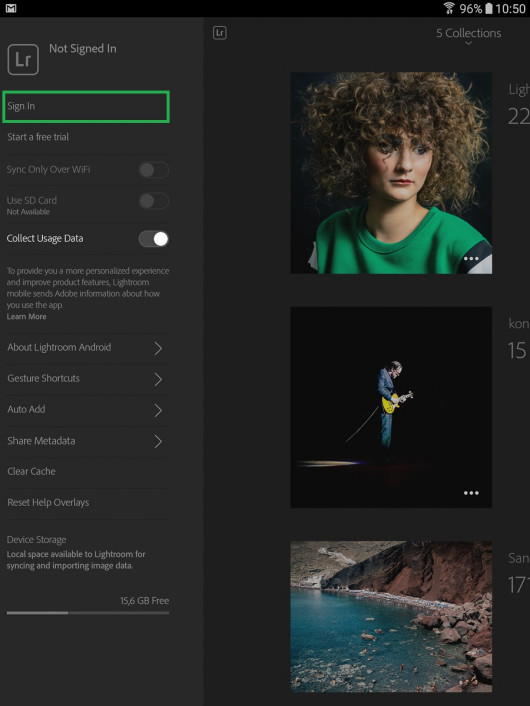Tap the Device Storage heading

point(36,539)
